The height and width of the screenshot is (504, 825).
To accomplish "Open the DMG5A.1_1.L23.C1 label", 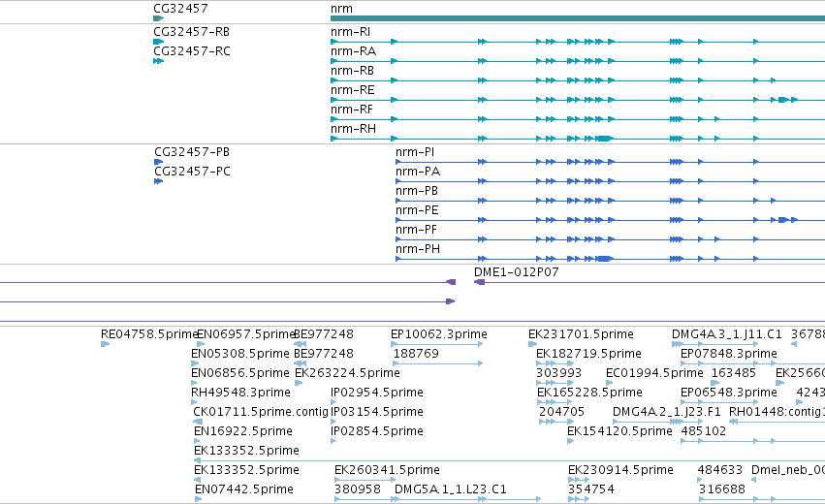I will point(451,489).
